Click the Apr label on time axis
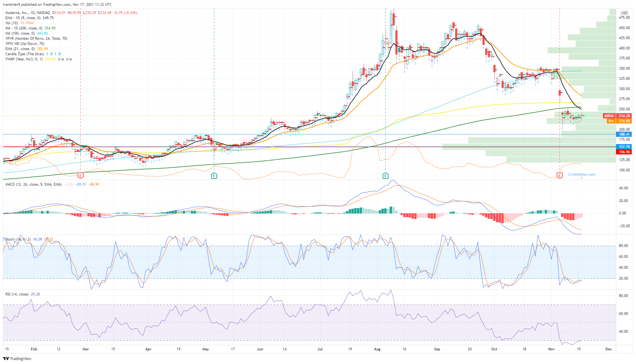Viewport: 636px width, 364px height. 148,349
